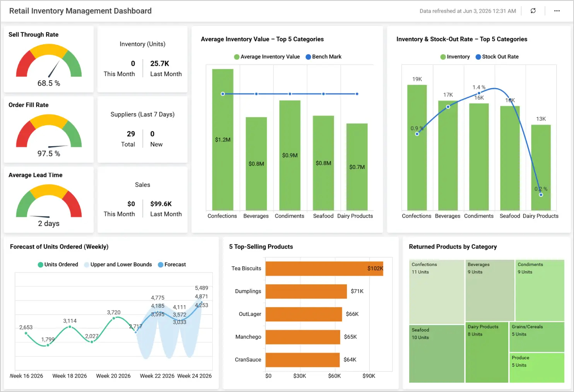Select the Condiments $0.9M bar
574x392 pixels.
pos(290,155)
